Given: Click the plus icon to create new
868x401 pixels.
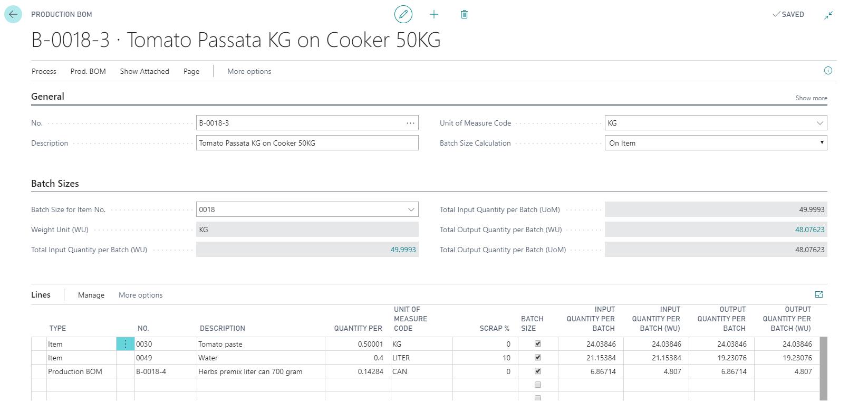Looking at the screenshot, I should [433, 14].
